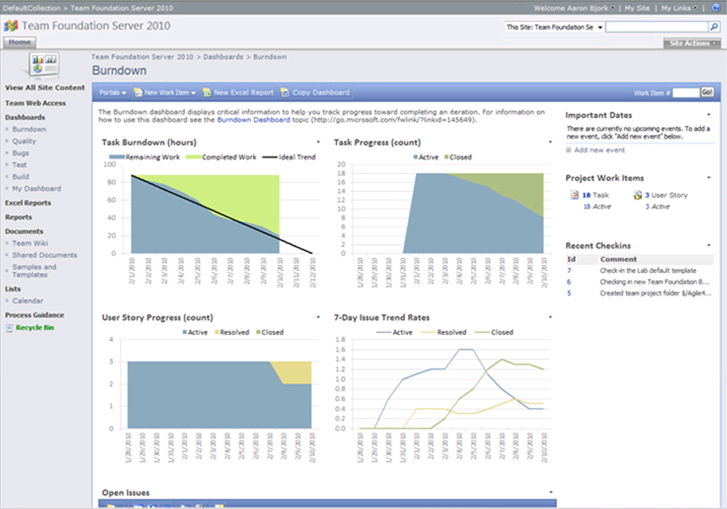Click the Remaining Work legend swatch
Screen dimensions: 727x509
click(x=117, y=157)
